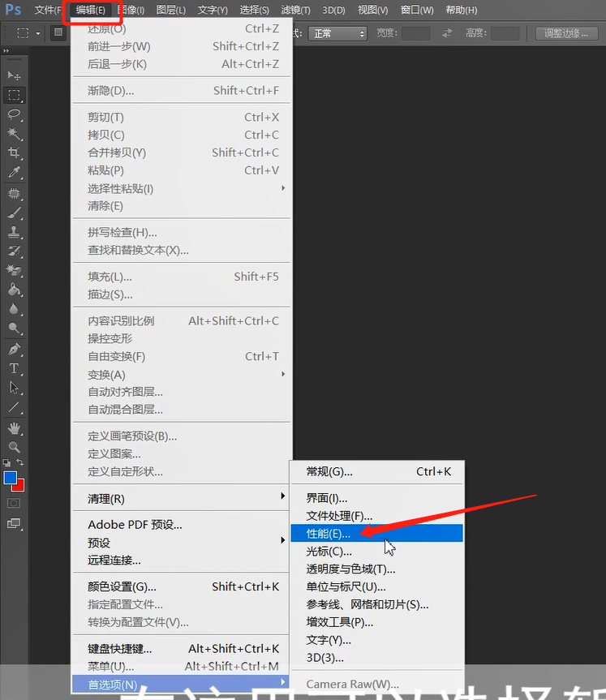Select the Blur tool
606x700 pixels.
click(x=14, y=309)
